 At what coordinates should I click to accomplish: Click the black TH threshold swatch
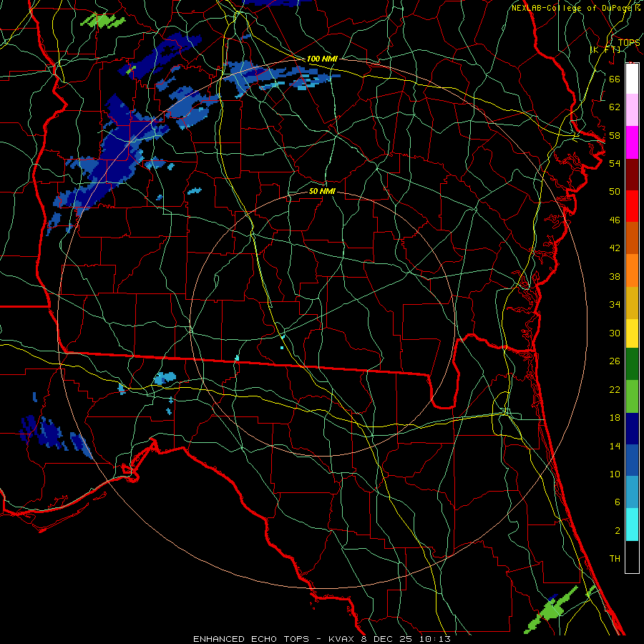632,557
